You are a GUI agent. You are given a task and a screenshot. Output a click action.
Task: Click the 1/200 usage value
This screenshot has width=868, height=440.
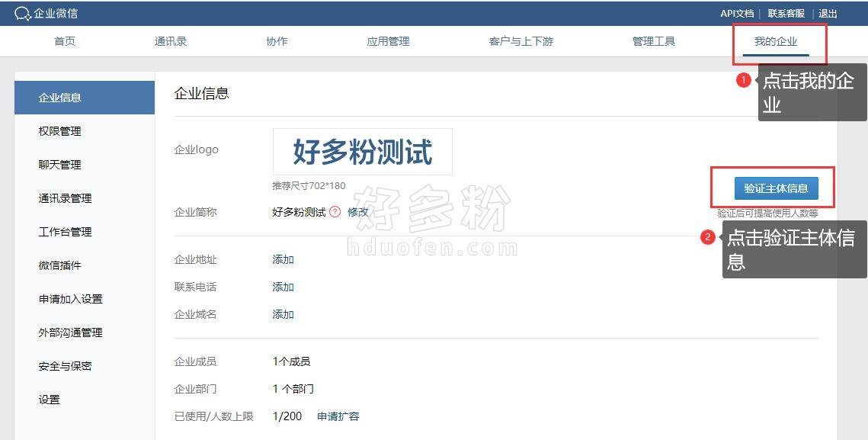287,416
